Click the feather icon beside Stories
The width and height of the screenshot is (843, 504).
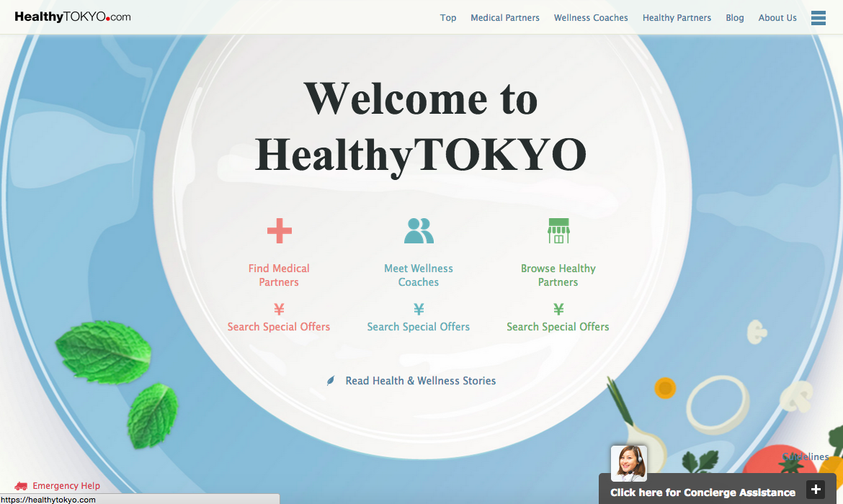[x=331, y=381]
